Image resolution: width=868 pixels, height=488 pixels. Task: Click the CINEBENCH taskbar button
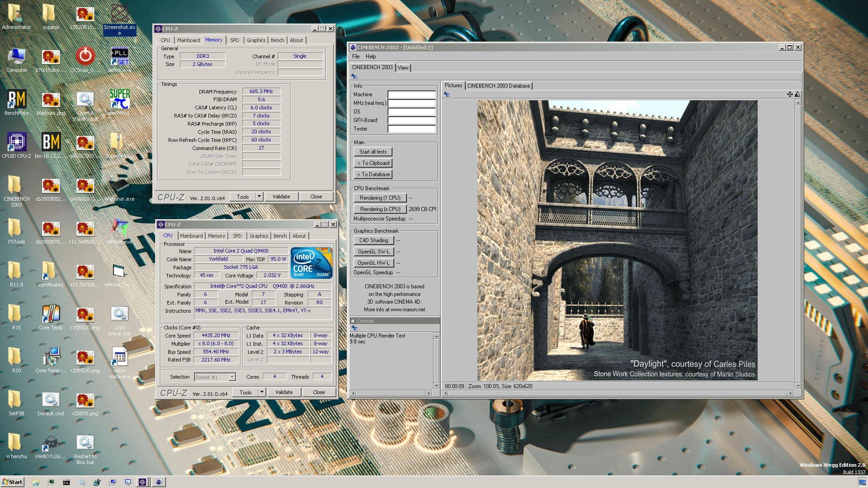point(159,482)
